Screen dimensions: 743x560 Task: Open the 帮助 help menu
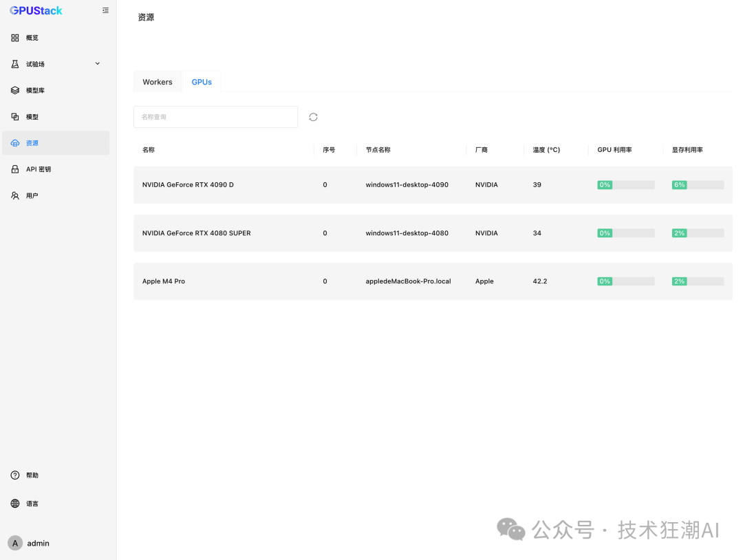click(x=32, y=475)
